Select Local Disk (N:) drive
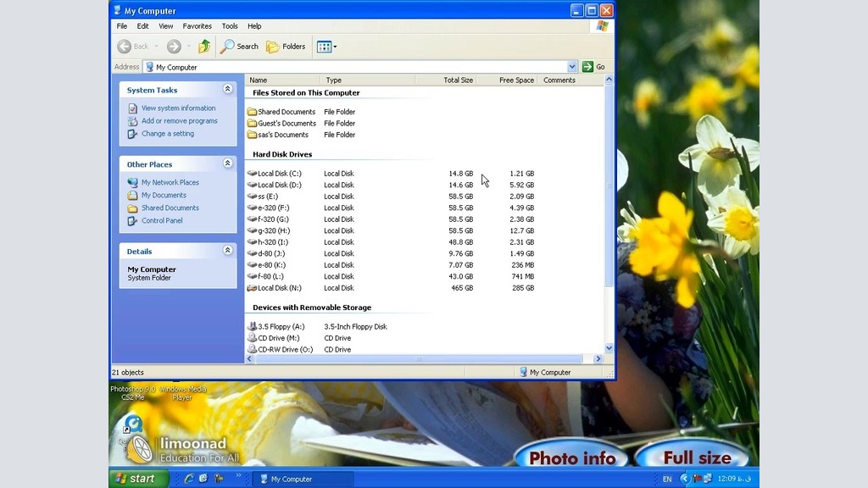The width and height of the screenshot is (868, 488). [x=279, y=288]
